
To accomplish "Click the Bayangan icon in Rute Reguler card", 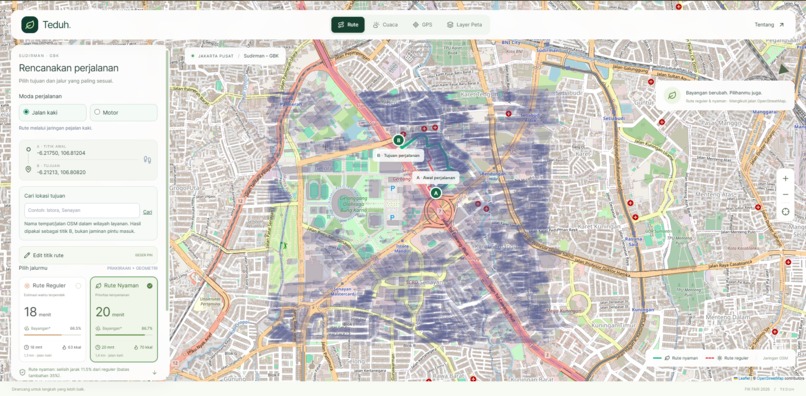I will click(27, 328).
